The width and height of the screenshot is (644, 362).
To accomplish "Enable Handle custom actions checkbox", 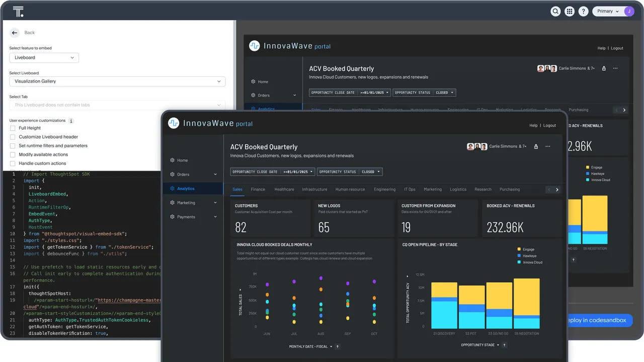I will (13, 163).
